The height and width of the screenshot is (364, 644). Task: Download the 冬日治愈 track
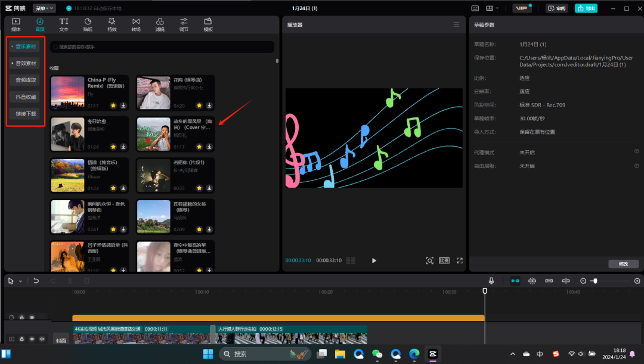click(123, 147)
